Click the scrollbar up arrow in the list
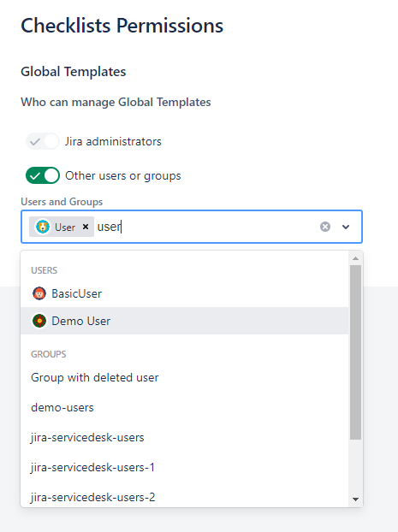 [355, 258]
